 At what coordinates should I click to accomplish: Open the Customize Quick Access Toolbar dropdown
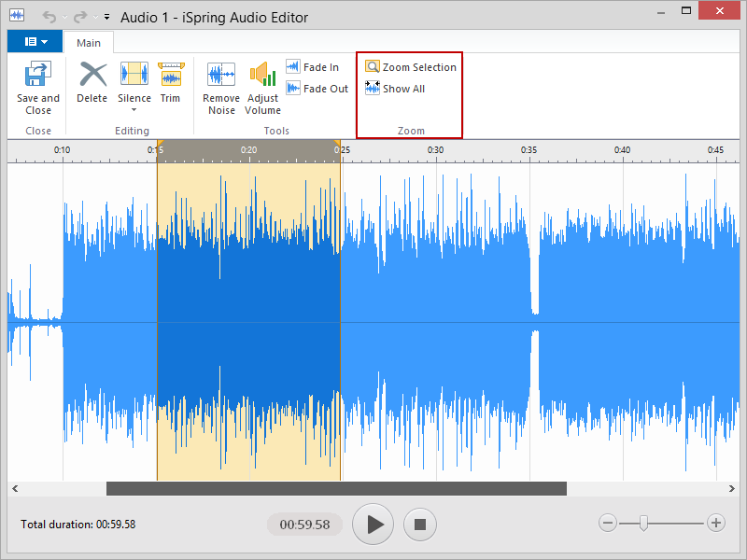click(x=106, y=17)
